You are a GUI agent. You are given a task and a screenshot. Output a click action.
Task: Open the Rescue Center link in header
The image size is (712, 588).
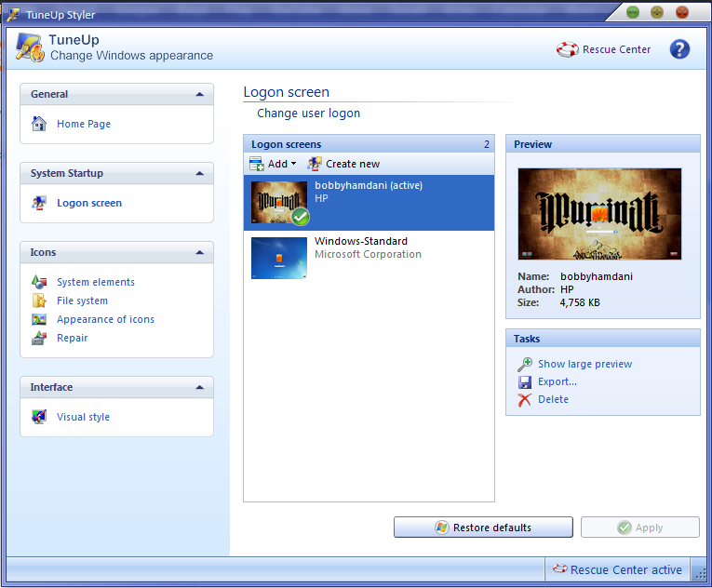click(x=616, y=49)
